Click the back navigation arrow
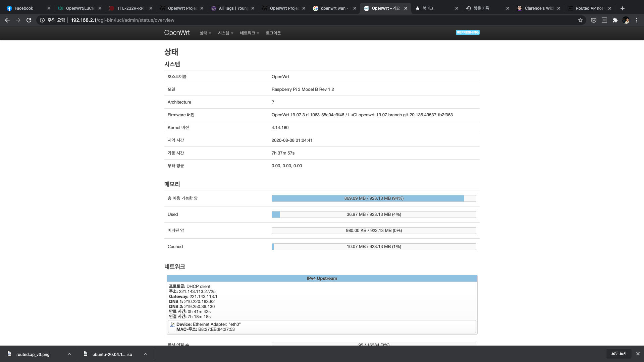Screen dimensions: 644x362 pos(7,20)
